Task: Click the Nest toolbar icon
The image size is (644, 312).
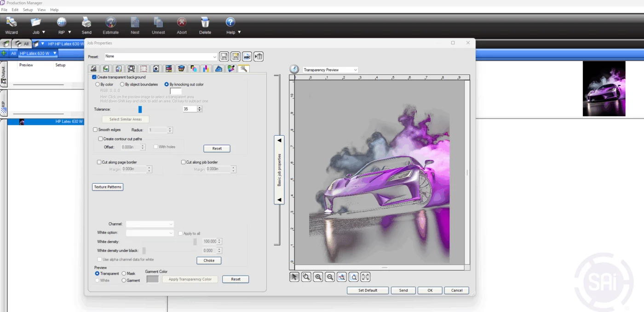Action: point(135,26)
